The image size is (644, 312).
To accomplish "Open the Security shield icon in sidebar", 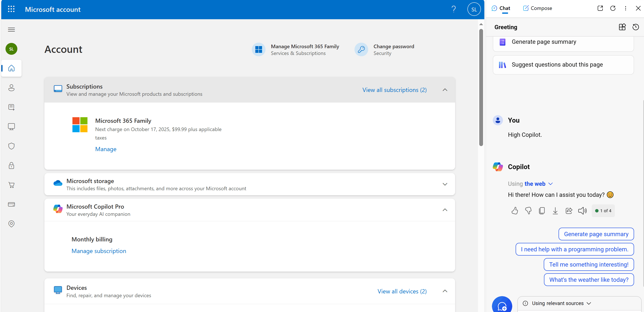I will tap(11, 146).
